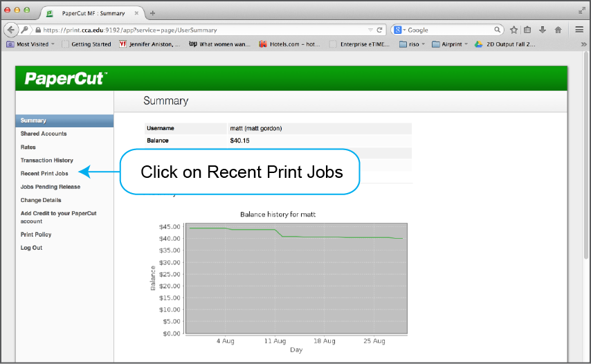Go to the home page icon
This screenshot has height=364, width=591.
click(558, 30)
